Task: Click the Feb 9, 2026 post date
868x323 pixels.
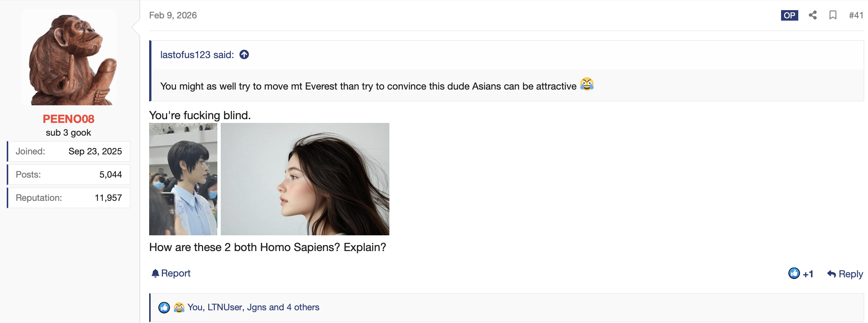Action: pos(173,15)
